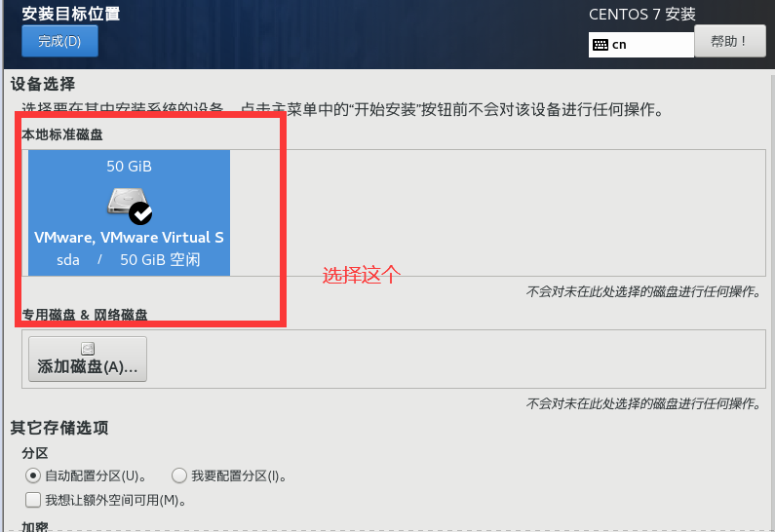The width and height of the screenshot is (775, 532).
Task: Click the CENTOS 7 安装 header text
Action: click(642, 15)
